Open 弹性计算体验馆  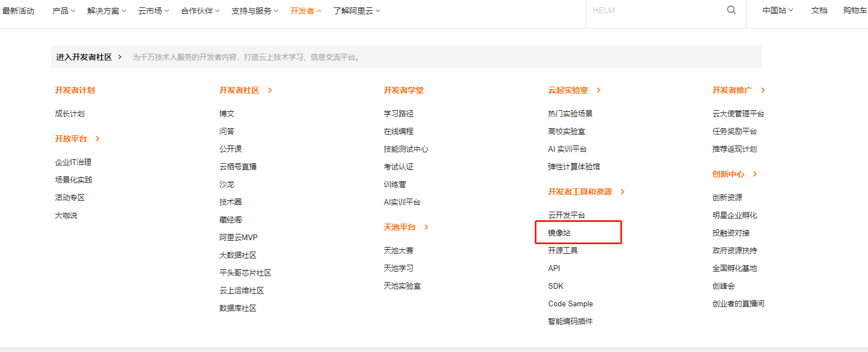(x=574, y=167)
